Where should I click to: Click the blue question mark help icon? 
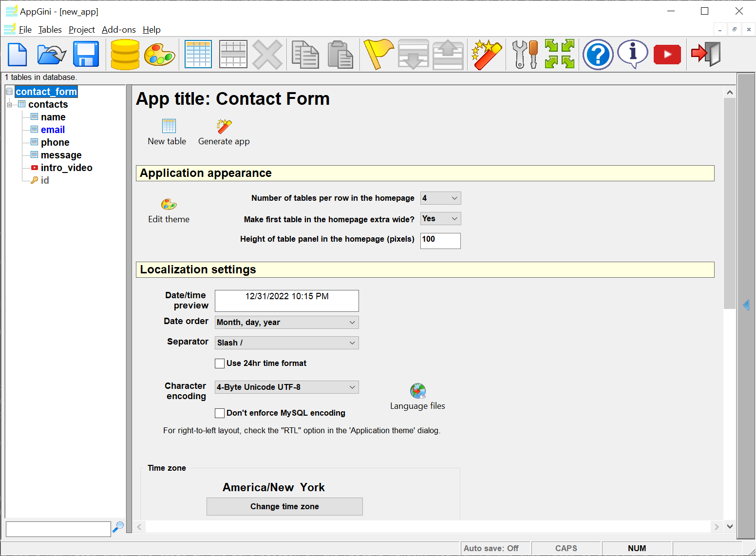pos(598,54)
